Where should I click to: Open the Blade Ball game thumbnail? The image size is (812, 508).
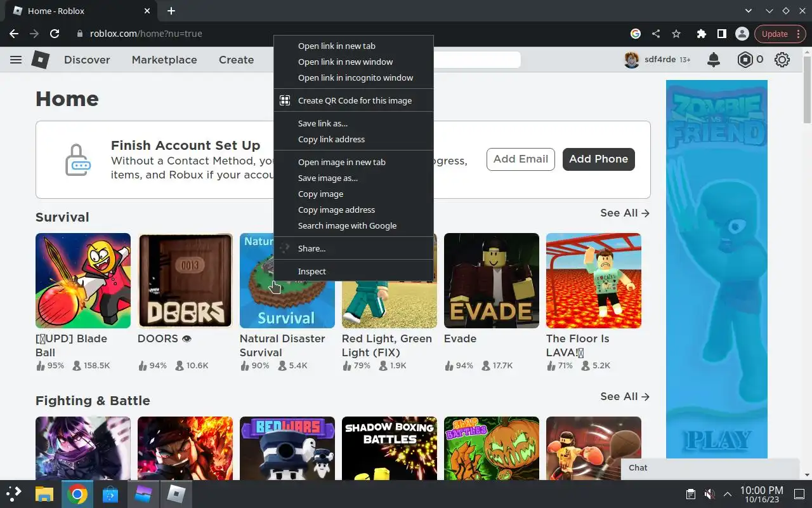[x=83, y=281]
